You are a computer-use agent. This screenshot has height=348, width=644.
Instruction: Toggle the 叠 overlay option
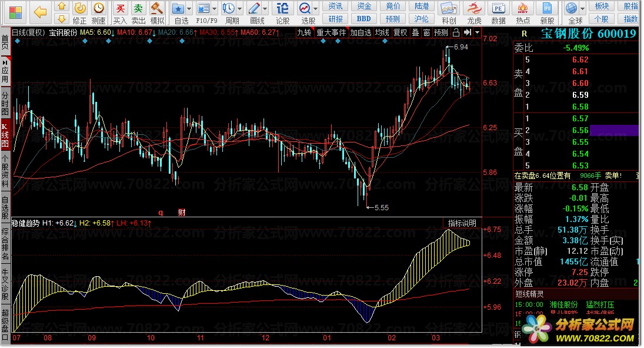(416, 32)
